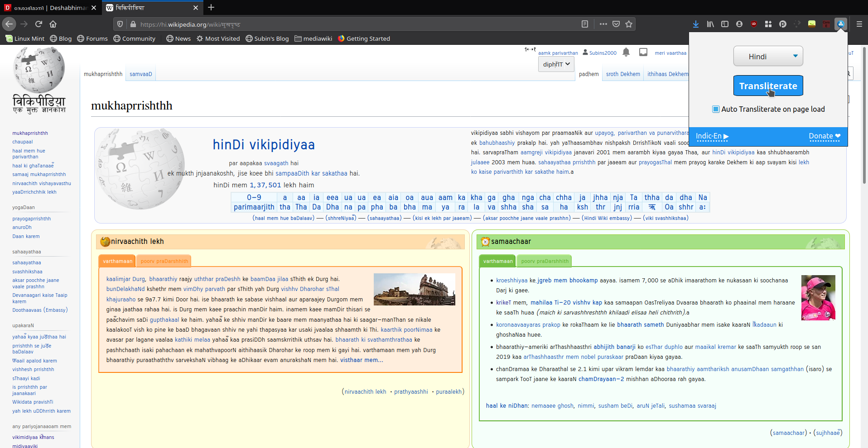Image resolution: width=868 pixels, height=448 pixels.
Task: Open the browser home page
Action: click(x=53, y=24)
